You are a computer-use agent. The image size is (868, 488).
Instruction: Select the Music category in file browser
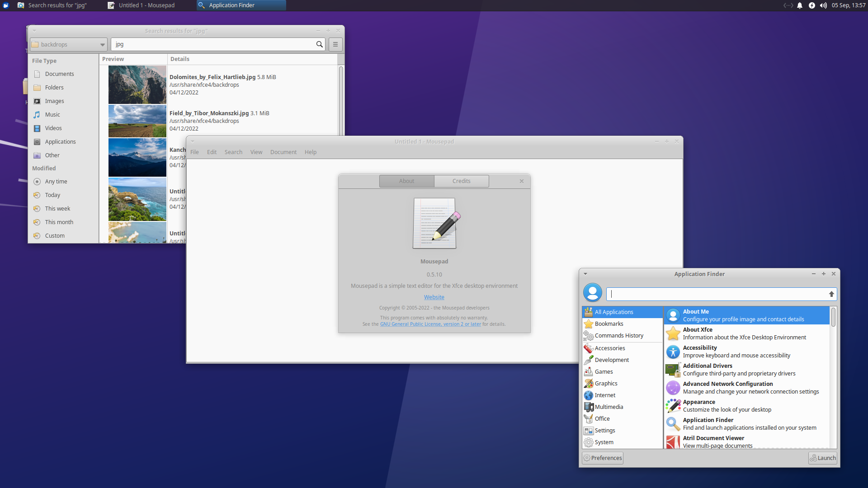[x=53, y=114]
